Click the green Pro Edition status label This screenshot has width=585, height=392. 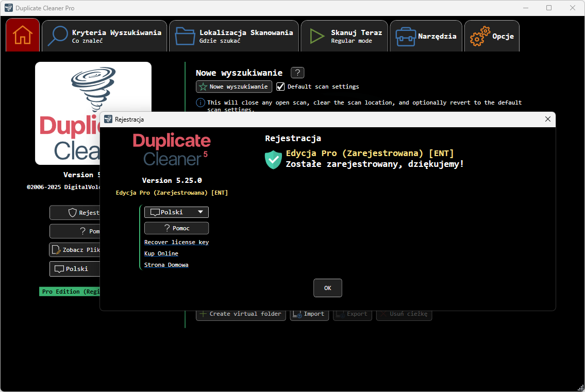click(70, 292)
